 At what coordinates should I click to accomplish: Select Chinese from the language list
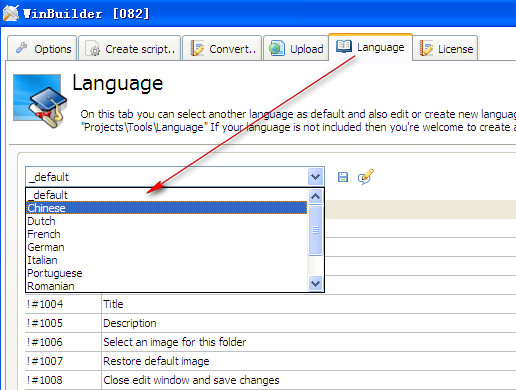tap(166, 208)
